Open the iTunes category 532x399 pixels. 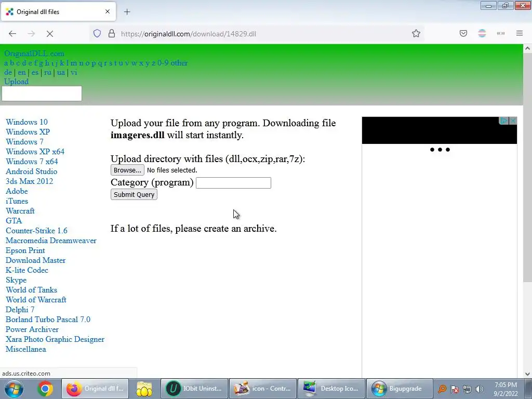click(17, 201)
